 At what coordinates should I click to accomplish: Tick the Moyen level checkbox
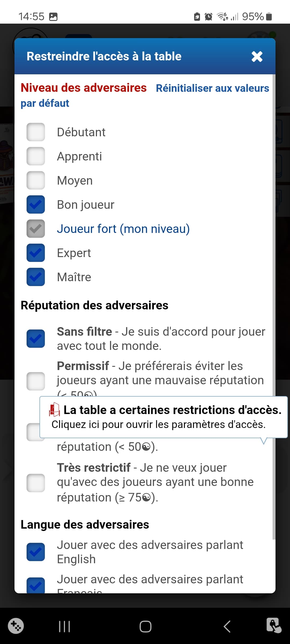36,180
